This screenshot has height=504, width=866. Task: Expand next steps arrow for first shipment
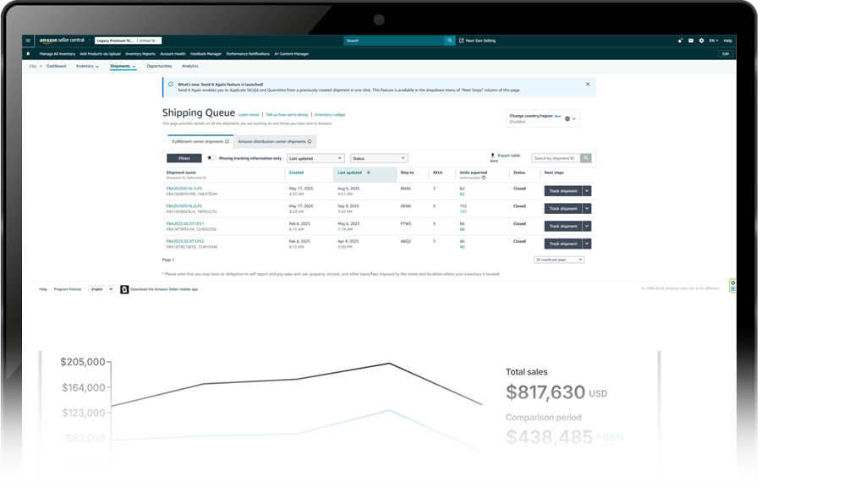click(x=587, y=191)
